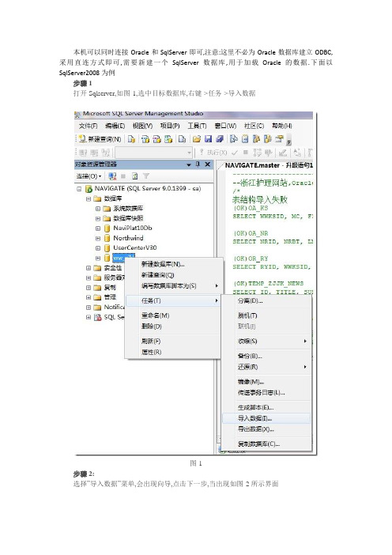Select the UserCenterV30 database
Screen dimensions: 392x555
135,247
